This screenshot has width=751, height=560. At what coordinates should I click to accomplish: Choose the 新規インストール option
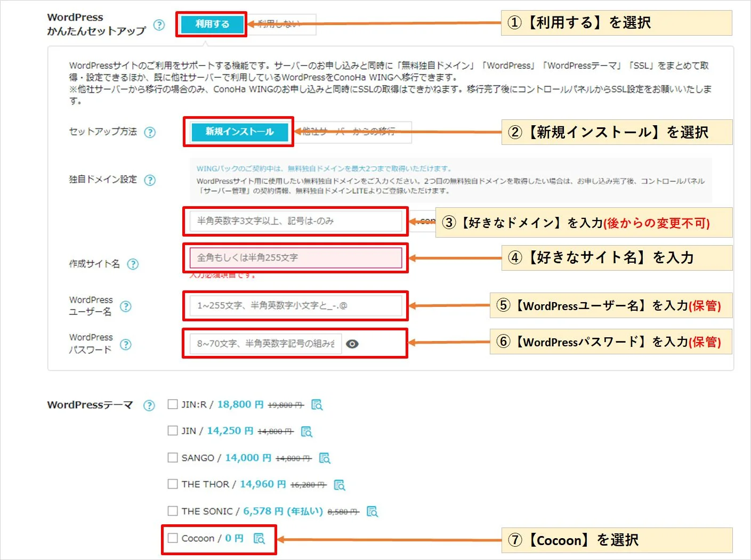click(239, 132)
